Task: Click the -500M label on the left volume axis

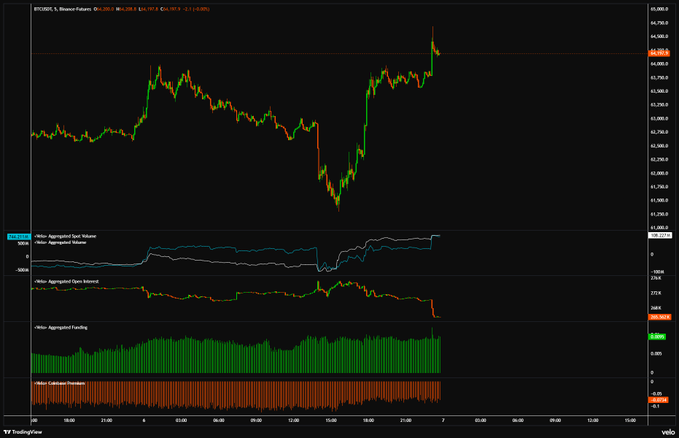Action: click(23, 270)
